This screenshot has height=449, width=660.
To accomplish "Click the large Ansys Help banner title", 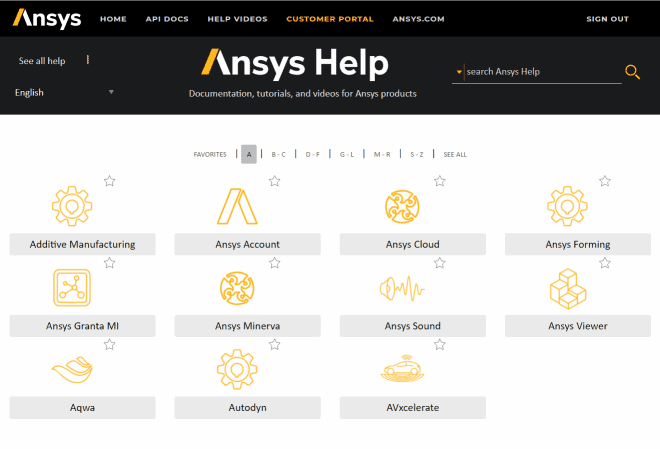I will (x=295, y=63).
